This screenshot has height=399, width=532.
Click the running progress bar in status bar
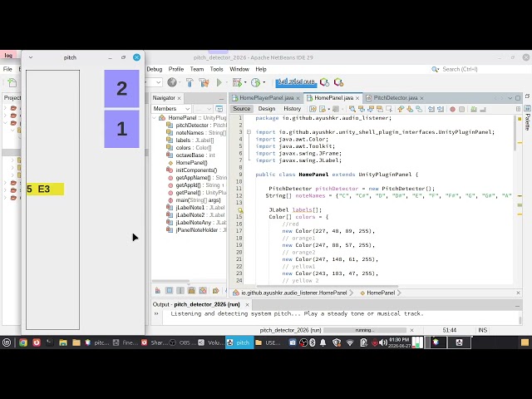click(365, 330)
